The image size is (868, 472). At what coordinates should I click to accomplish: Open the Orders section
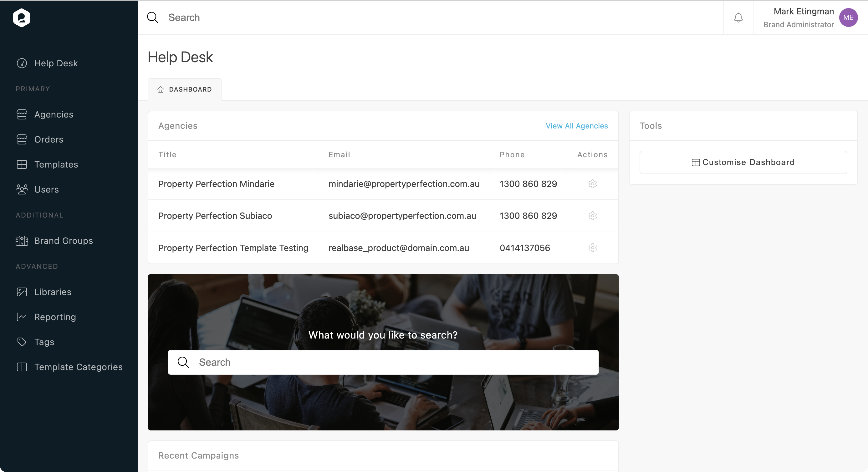[49, 139]
